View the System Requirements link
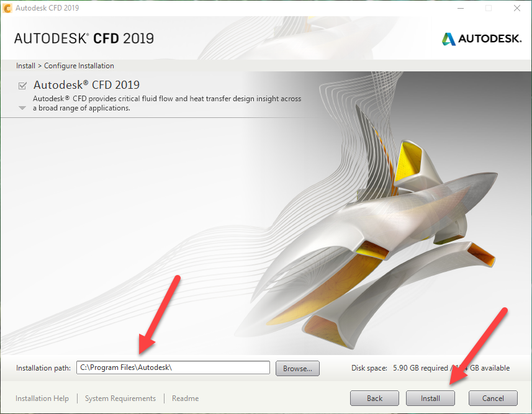 [120, 398]
